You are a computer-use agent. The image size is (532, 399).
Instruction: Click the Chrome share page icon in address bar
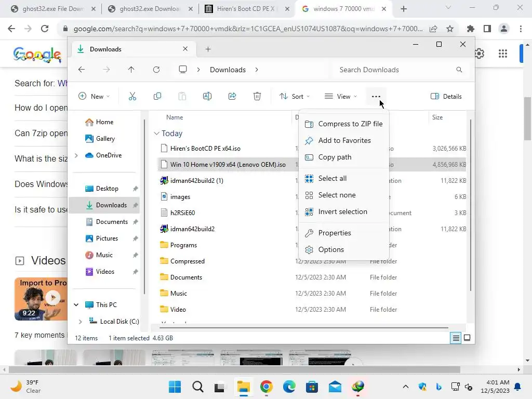433,29
